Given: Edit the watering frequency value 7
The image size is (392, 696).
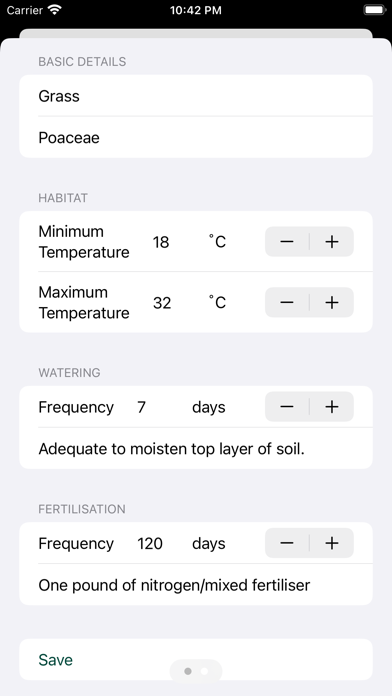Looking at the screenshot, I should tap(142, 407).
